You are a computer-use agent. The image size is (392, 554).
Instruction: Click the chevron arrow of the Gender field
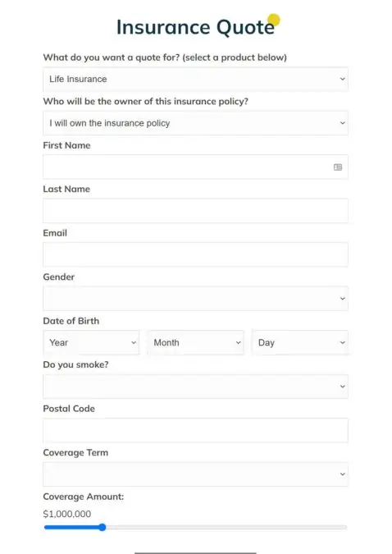click(342, 299)
